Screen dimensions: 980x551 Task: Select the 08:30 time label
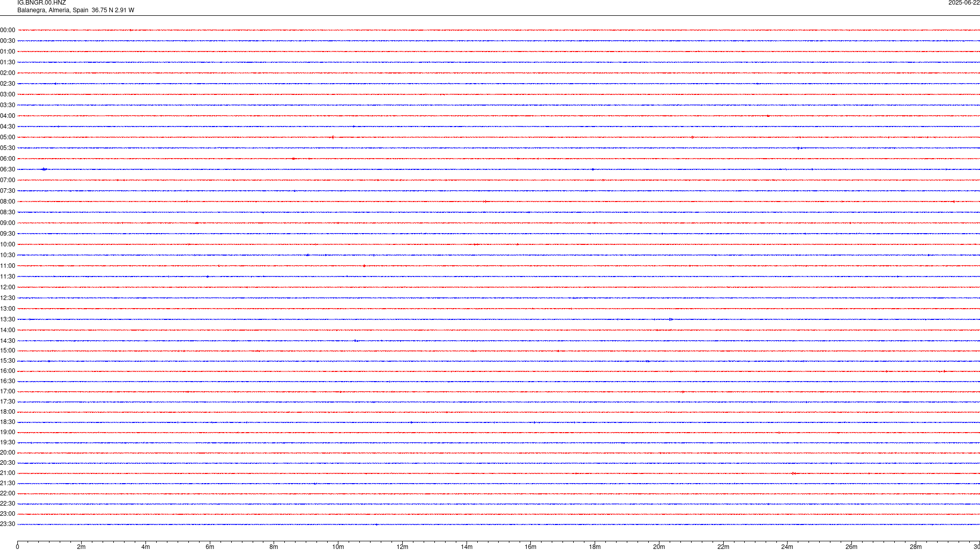pos(8,212)
